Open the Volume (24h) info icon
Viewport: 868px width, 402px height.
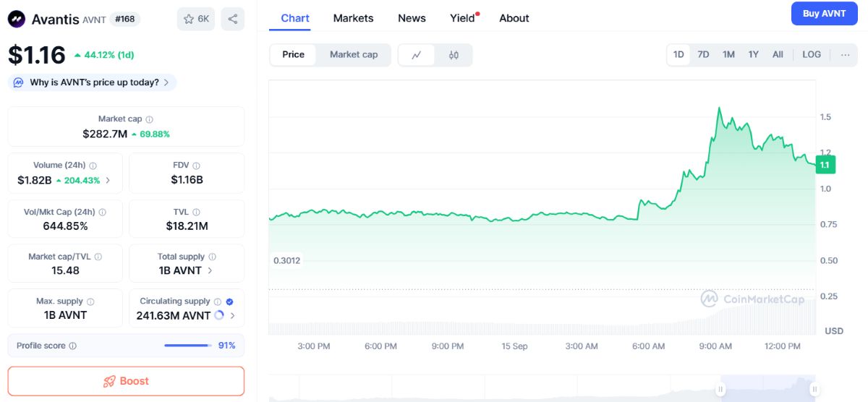[x=93, y=166]
